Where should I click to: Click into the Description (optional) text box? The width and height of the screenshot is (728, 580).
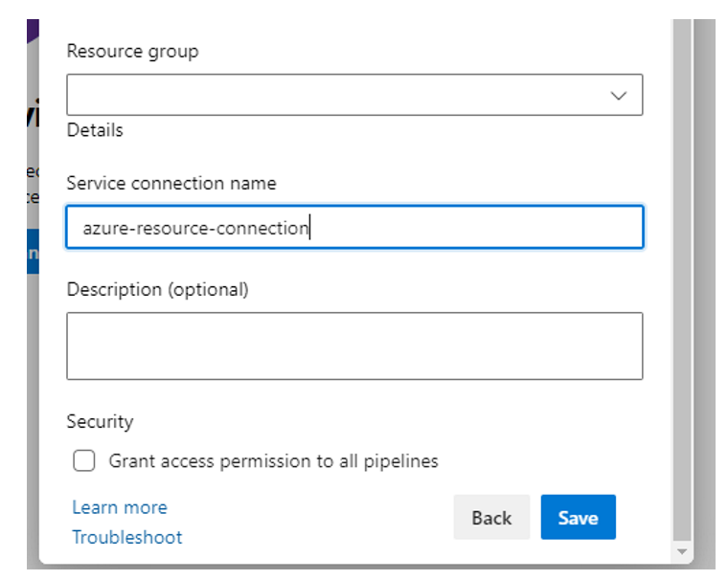pos(354,346)
